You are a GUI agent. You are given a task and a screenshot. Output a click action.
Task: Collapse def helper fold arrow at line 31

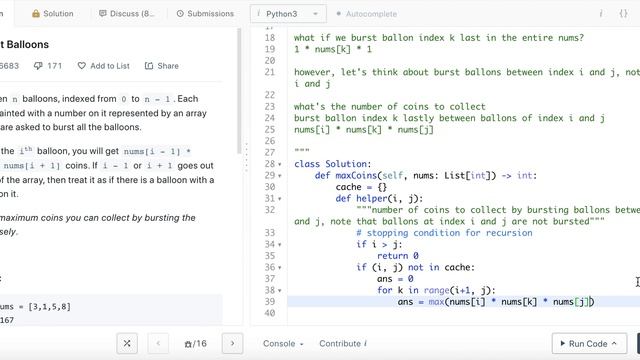pos(280,199)
